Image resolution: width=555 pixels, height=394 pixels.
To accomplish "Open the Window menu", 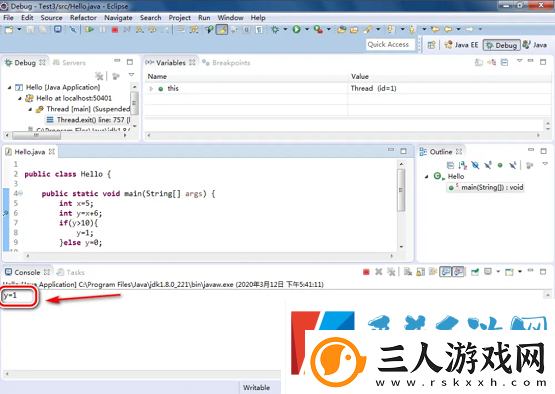I will 230,18.
